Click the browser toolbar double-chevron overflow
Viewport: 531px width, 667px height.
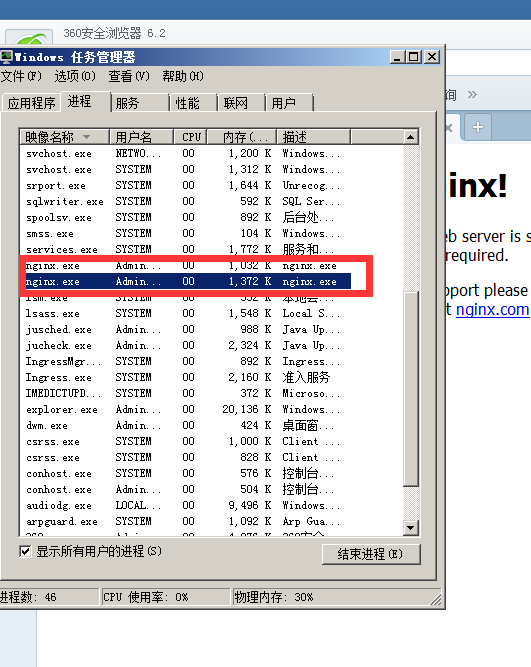[472, 94]
